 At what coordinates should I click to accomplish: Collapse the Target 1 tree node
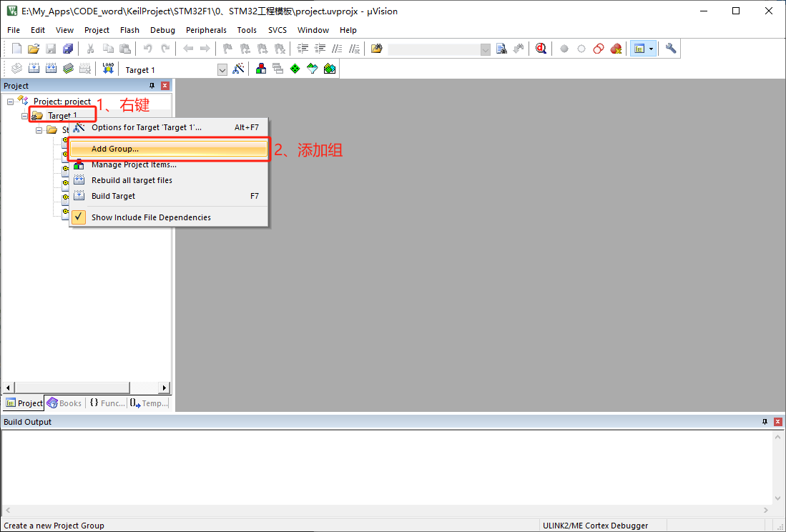(24, 117)
